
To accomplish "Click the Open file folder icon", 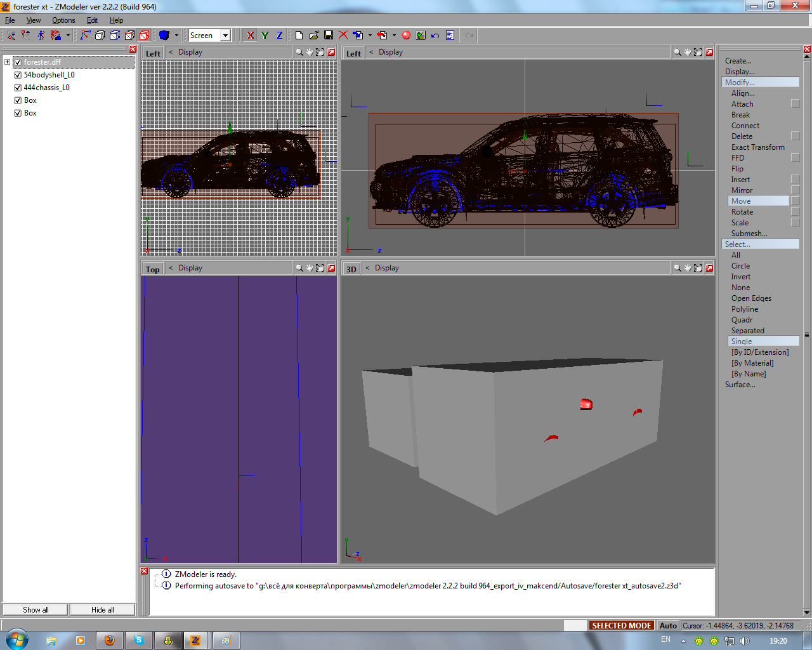I will coord(313,36).
